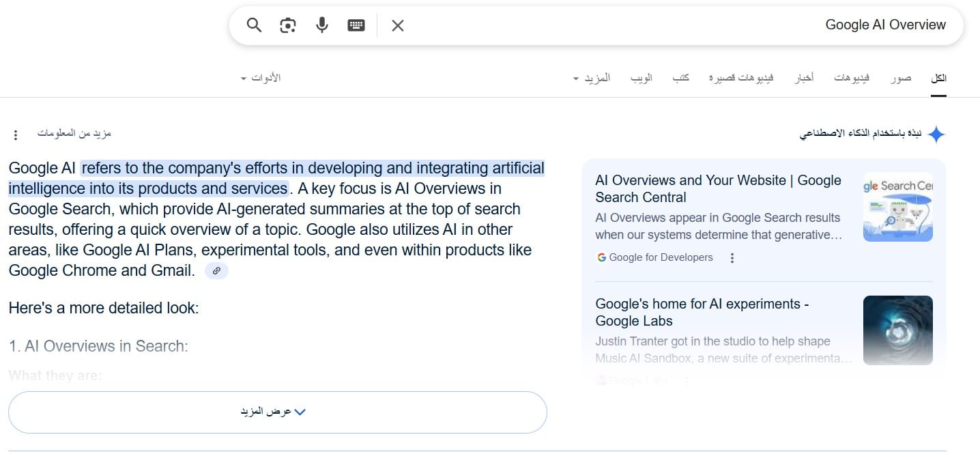Viewport: 980px width, 454px height.
Task: Expand the الأدوات tools dropdown
Action: point(261,79)
